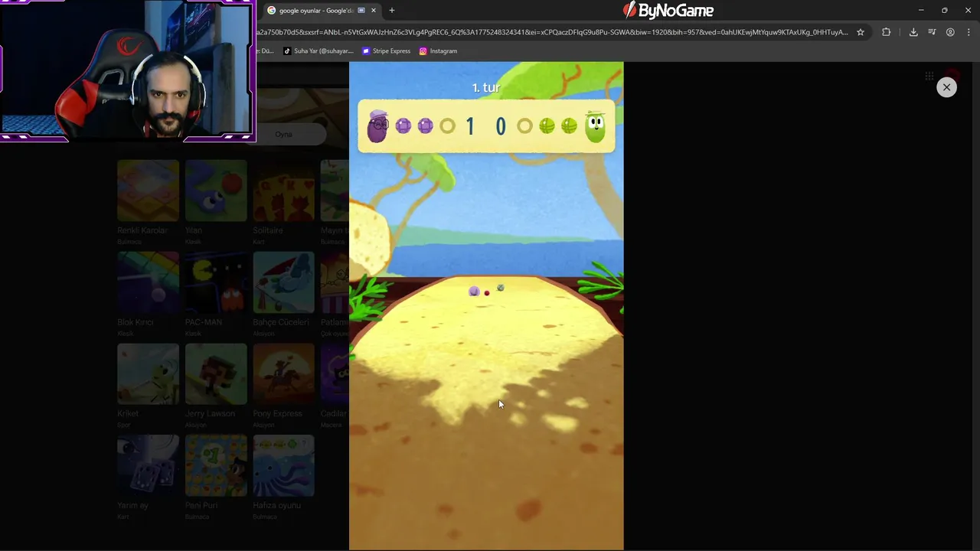Open the Stripe Express bookmark
980x551 pixels.
(387, 51)
